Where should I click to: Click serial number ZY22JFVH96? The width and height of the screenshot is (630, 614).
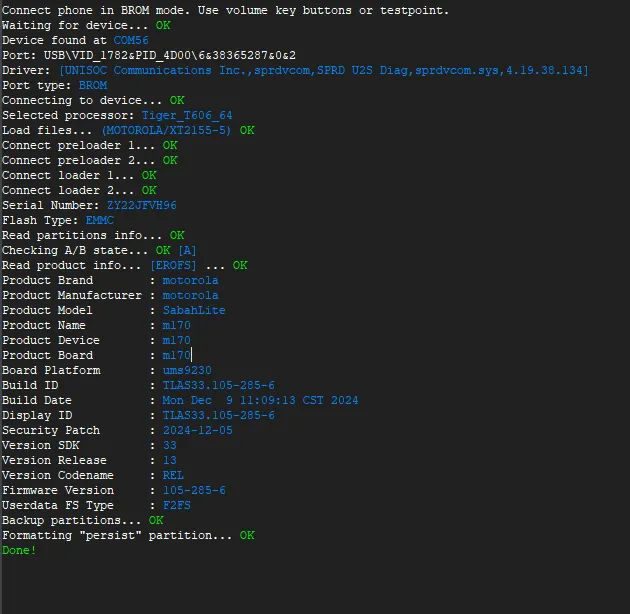coord(141,205)
